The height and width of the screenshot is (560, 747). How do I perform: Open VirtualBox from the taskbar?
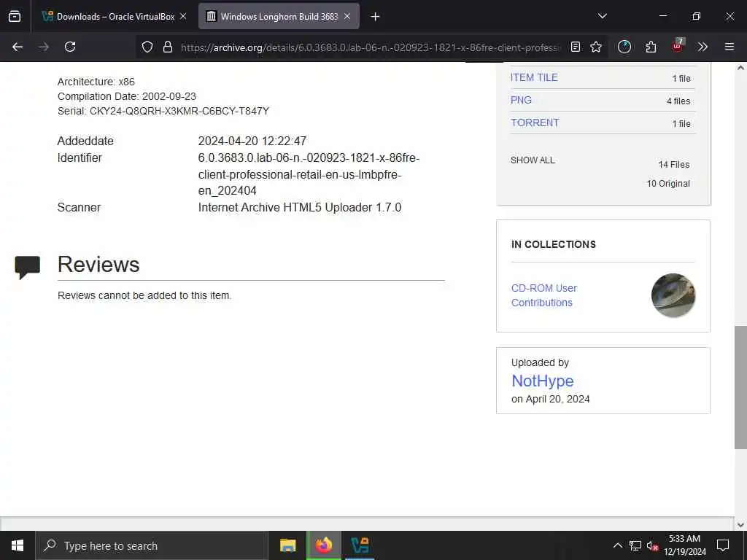360,545
